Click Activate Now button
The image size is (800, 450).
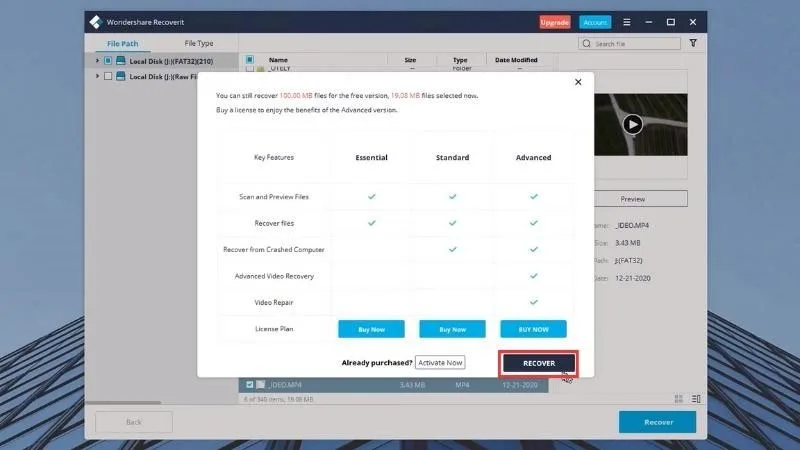coord(440,362)
